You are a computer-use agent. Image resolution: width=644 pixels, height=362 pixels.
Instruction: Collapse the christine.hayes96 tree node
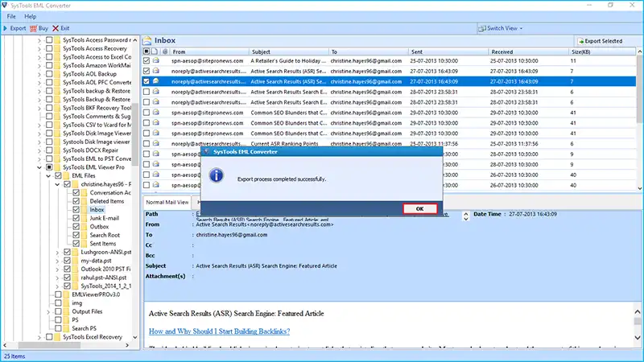pos(57,184)
